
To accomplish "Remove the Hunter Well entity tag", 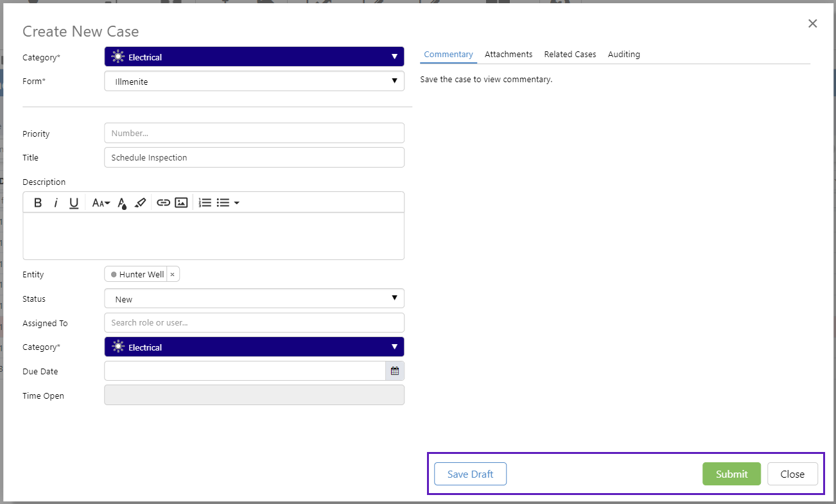I will 172,275.
